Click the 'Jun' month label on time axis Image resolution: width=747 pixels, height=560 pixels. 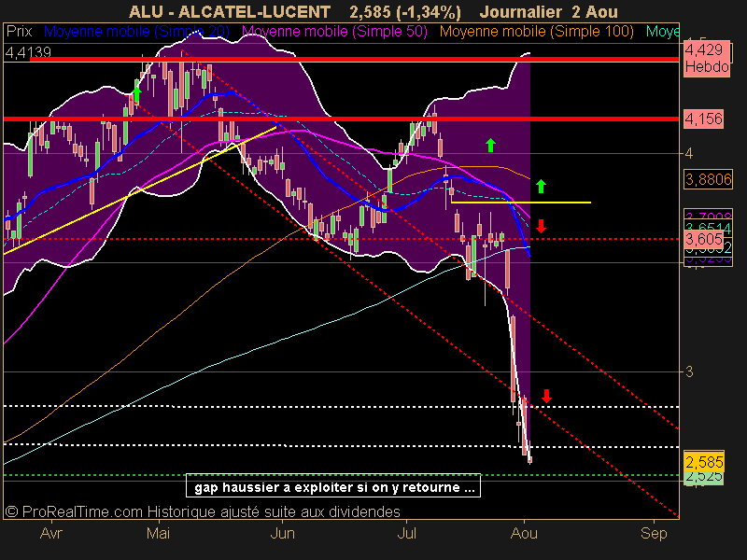pyautogui.click(x=283, y=533)
